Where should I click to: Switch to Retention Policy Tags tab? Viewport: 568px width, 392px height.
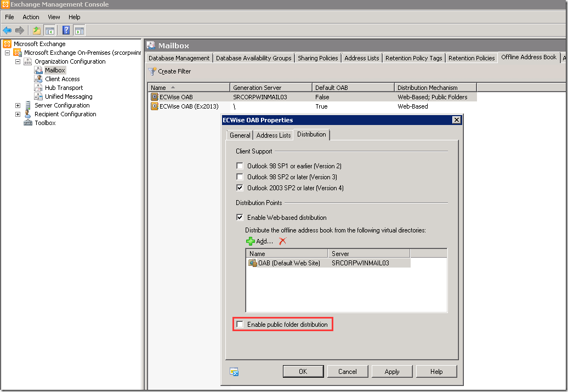[x=414, y=58]
